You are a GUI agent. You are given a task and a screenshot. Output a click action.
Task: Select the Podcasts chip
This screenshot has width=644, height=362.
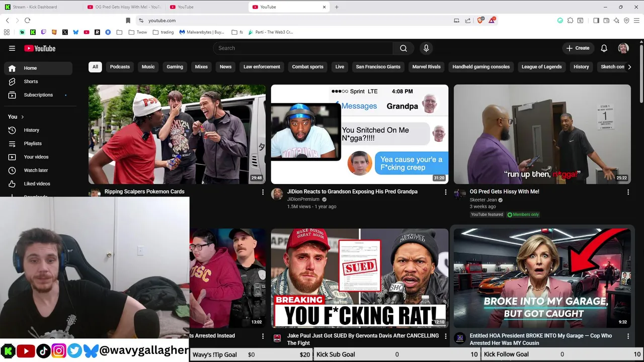[120, 67]
